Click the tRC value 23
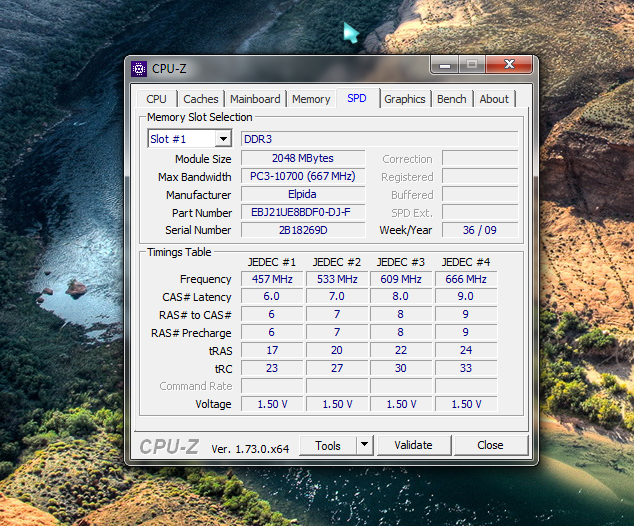Screen dimensions: 634x526 (272, 368)
